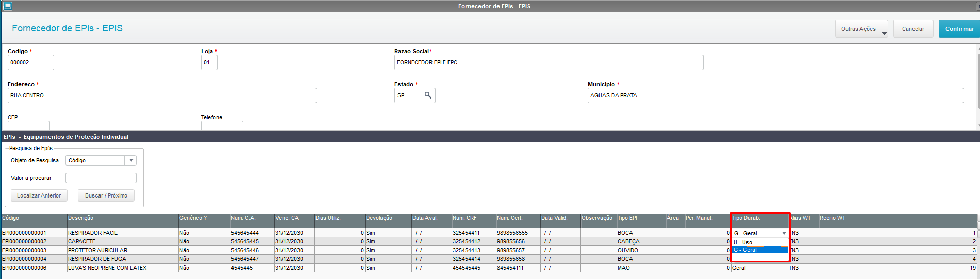Click the RESPIRADOR DE FUGA description cell

click(x=123, y=259)
